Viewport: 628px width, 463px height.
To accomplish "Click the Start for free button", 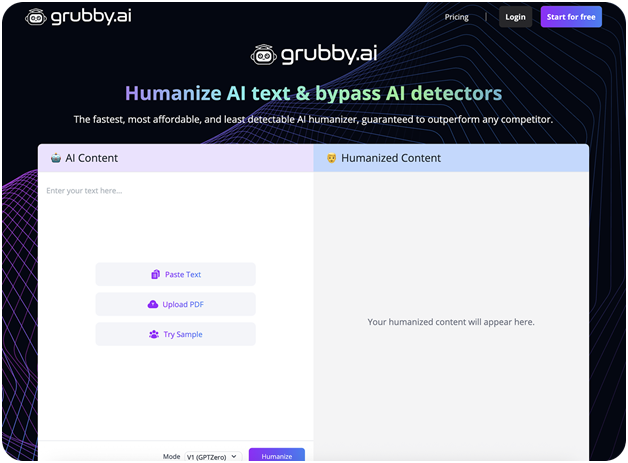I will pos(571,17).
